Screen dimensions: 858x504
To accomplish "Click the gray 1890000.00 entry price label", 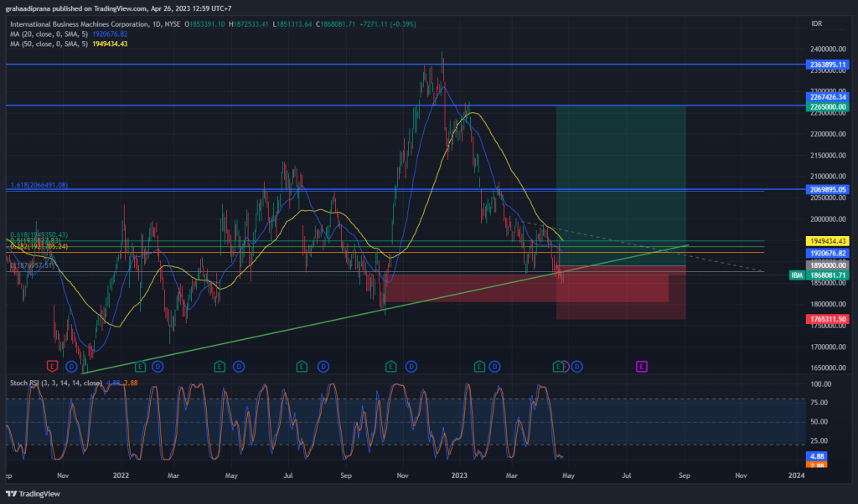I will 827,265.
